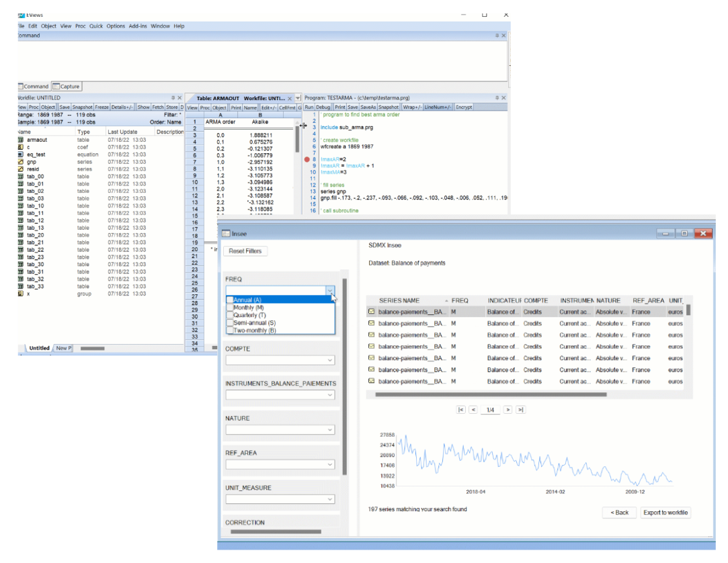Click the Reset Filters button

pyautogui.click(x=245, y=251)
